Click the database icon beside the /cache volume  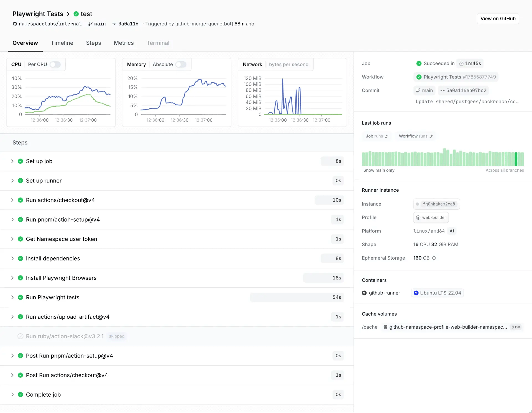pos(385,327)
